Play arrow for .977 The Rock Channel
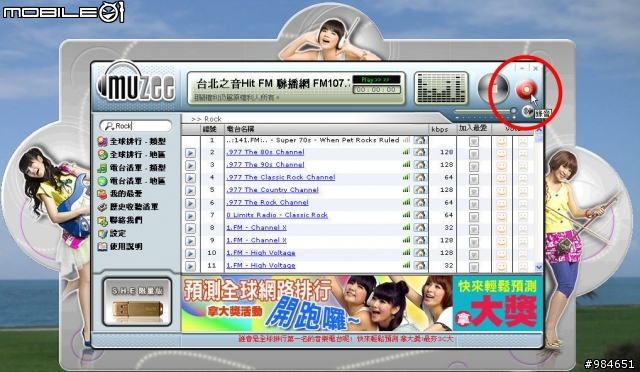This screenshot has height=372, width=640. (x=190, y=203)
